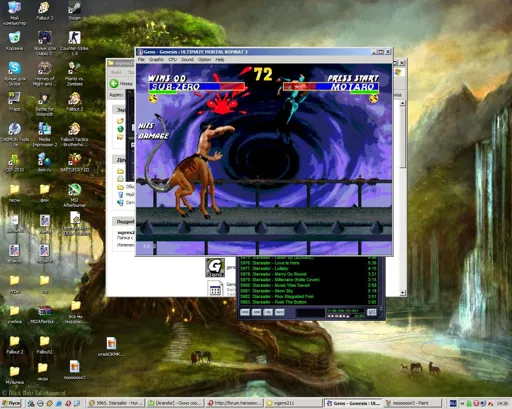Click the first playlist button at bottom left
Viewport: 512px width, 409px height.
coord(245,312)
